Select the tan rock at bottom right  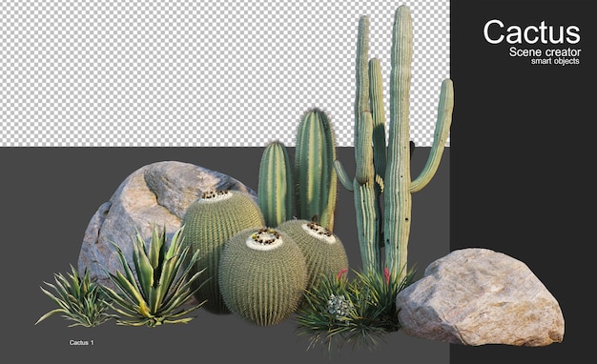click(x=481, y=297)
